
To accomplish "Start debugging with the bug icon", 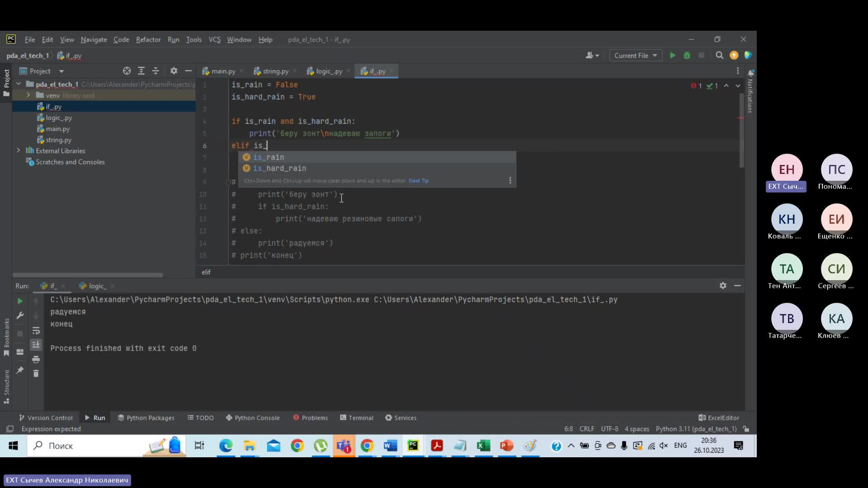I will point(687,55).
